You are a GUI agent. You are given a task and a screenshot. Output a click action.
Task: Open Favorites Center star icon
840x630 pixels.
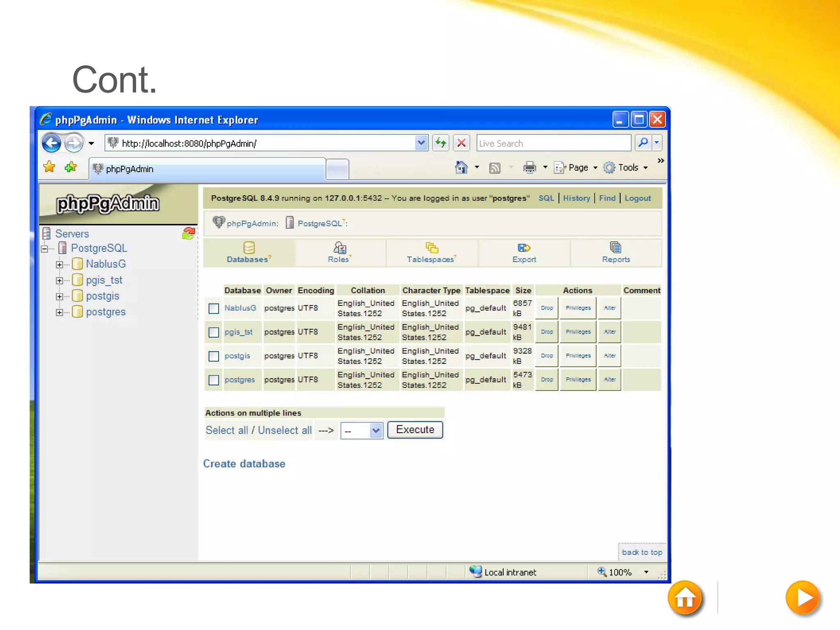click(49, 167)
